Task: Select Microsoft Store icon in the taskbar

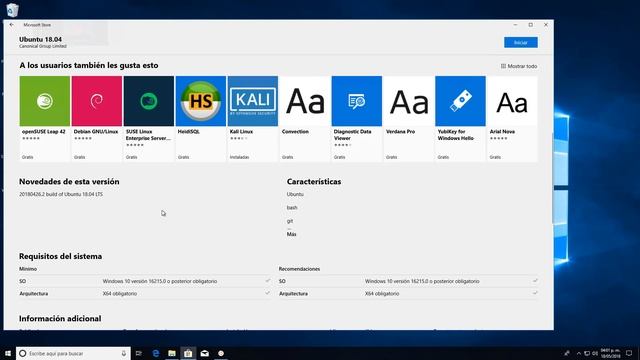Action: [x=188, y=353]
